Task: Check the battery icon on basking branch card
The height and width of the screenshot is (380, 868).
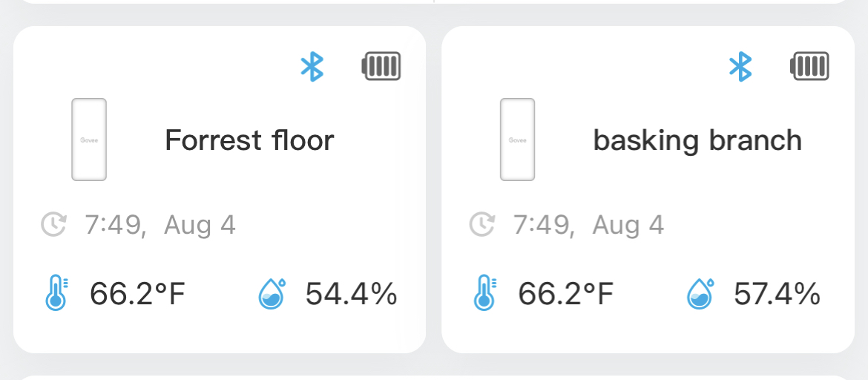Action: point(809,67)
